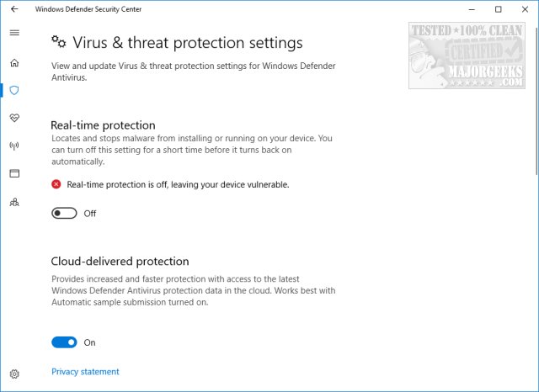Open the hamburger navigation menu
This screenshot has height=392, width=539.
tap(14, 33)
